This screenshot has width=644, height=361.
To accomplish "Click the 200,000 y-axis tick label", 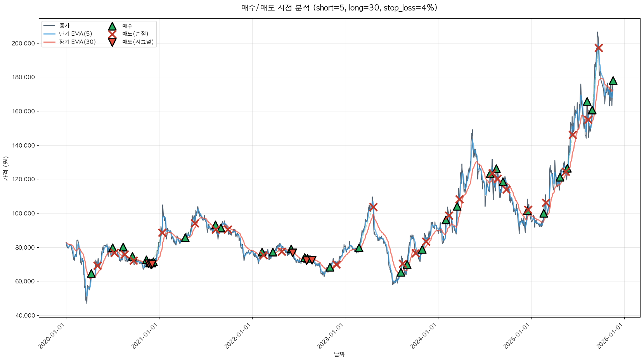I will [23, 43].
